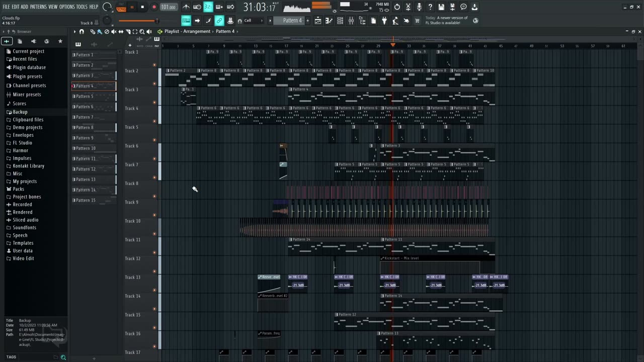Screen dimensions: 644x362
Task: Select the Paint brush tool in playlist
Action: click(100, 32)
